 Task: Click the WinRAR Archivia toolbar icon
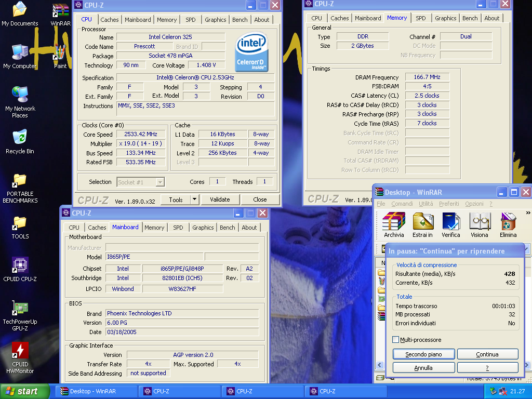coord(394,225)
